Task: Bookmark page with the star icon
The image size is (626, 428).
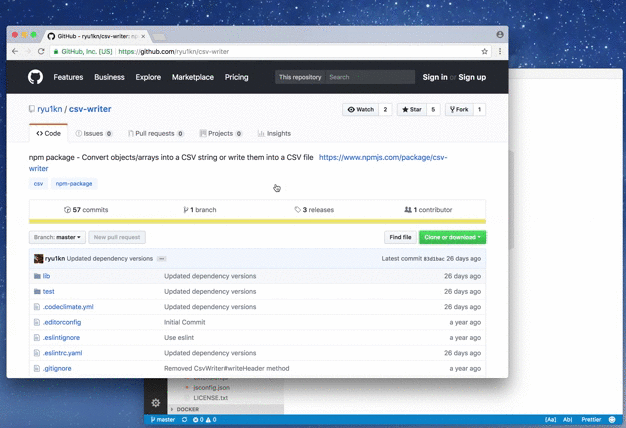Action: coord(484,52)
